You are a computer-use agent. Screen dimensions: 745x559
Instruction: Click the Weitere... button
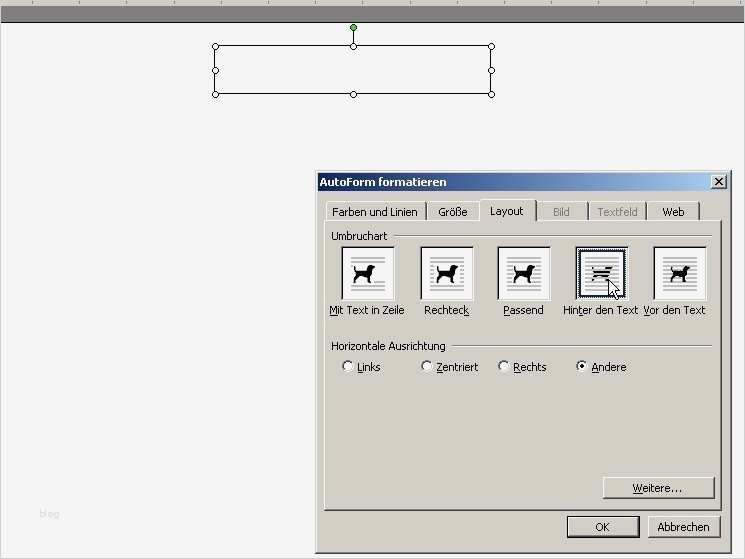(x=658, y=488)
